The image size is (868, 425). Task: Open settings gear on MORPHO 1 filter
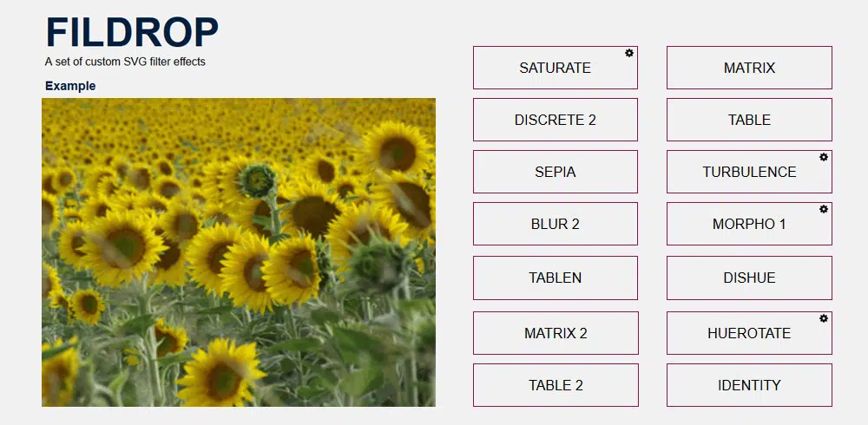[823, 209]
